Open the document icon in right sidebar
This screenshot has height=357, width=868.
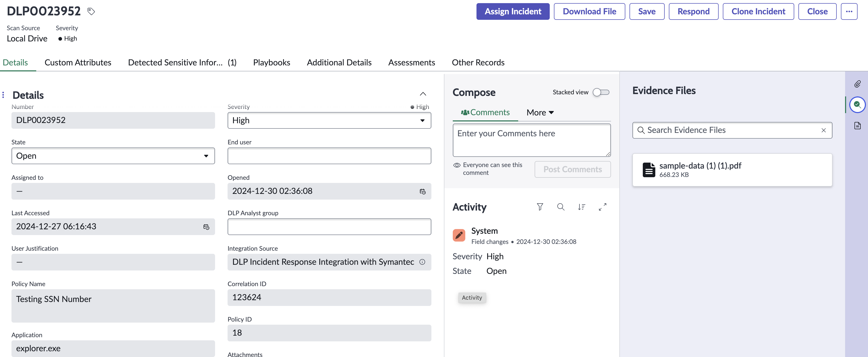(857, 126)
